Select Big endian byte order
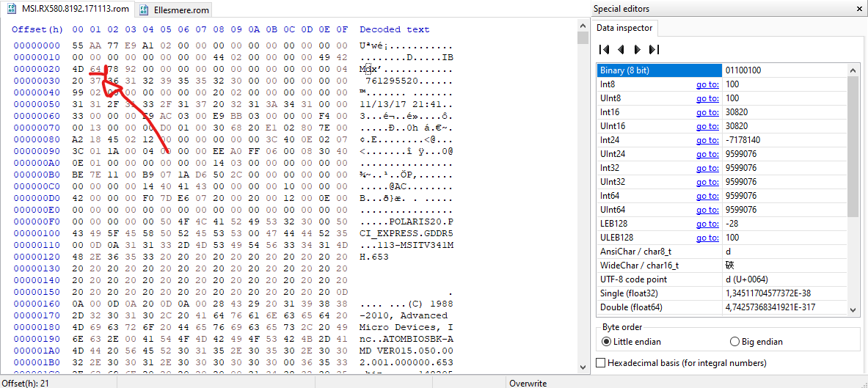This screenshot has width=868, height=388. point(756,342)
